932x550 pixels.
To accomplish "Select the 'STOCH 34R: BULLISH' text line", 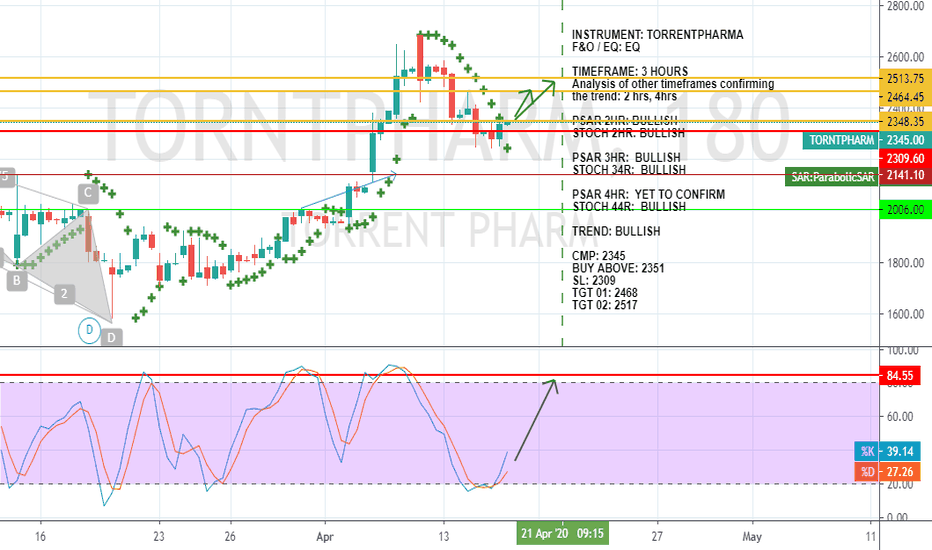I will tap(629, 170).
